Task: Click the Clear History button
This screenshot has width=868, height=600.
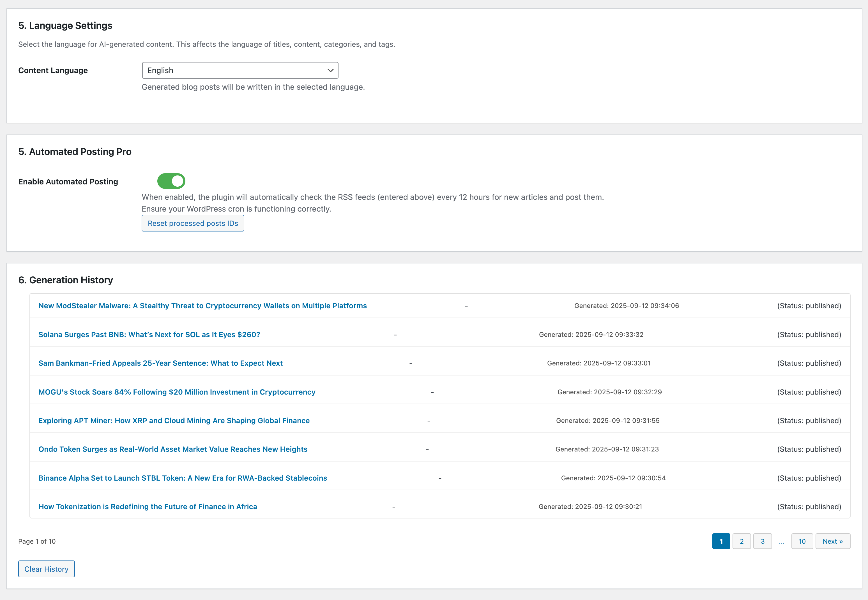Action: pos(46,569)
